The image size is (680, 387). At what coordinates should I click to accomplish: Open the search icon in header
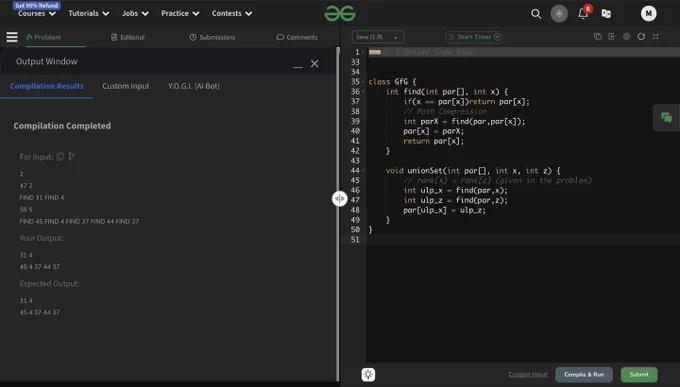[x=536, y=14]
